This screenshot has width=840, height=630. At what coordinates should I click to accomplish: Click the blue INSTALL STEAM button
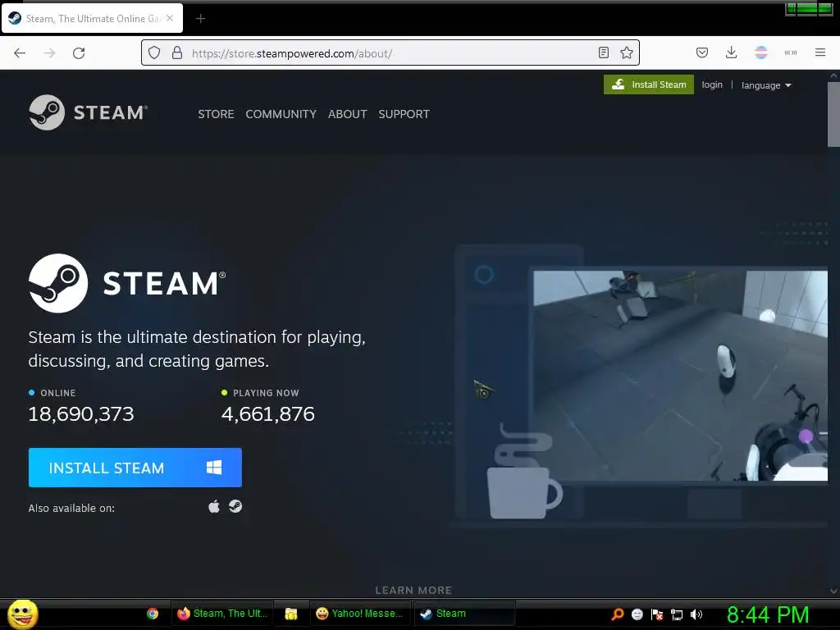[135, 468]
